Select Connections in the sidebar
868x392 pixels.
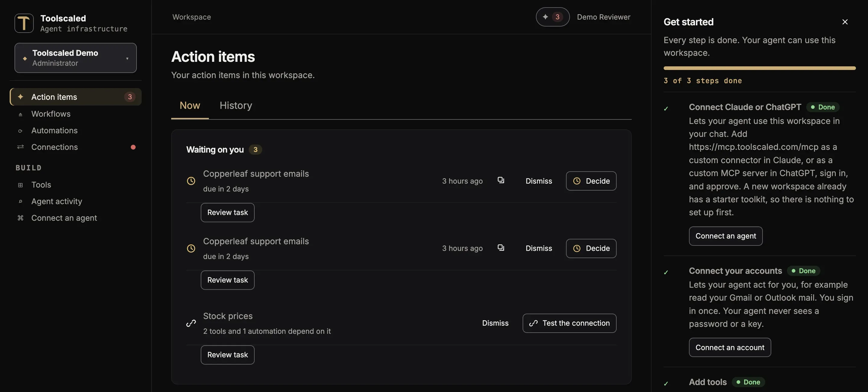point(75,147)
